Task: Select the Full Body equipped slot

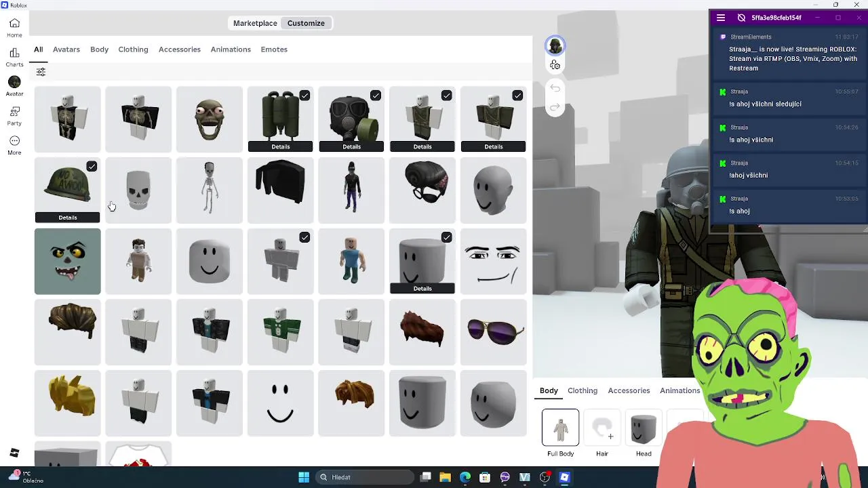Action: pos(560,428)
